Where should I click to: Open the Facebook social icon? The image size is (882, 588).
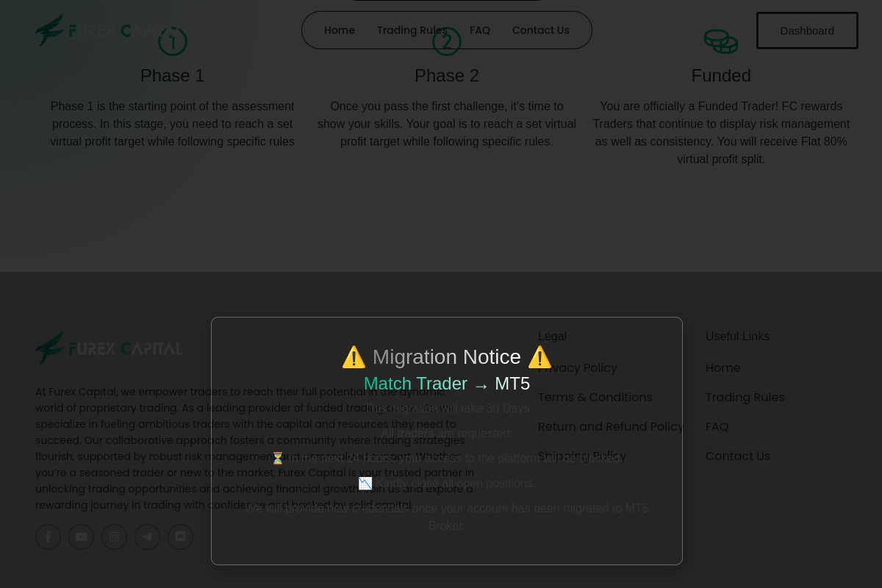49,537
